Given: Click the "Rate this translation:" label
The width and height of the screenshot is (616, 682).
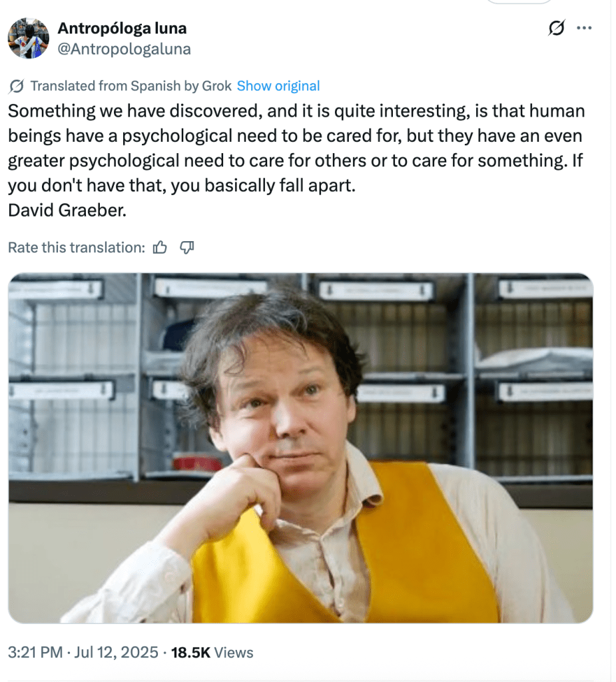Looking at the screenshot, I should (76, 248).
